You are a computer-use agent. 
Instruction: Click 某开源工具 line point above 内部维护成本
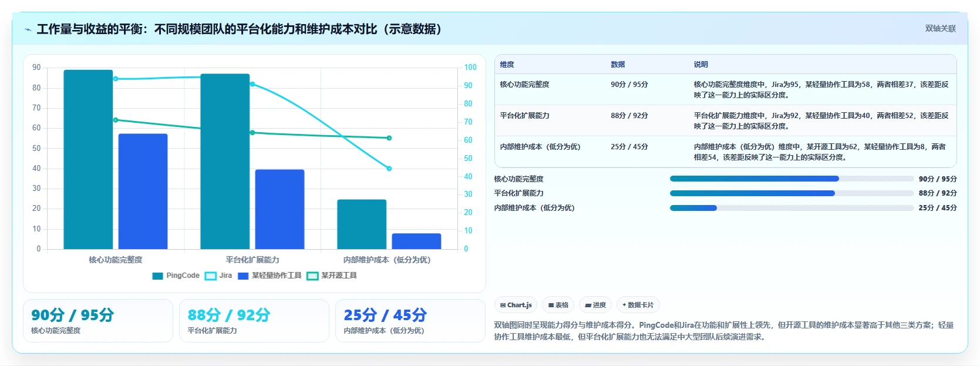[389, 138]
